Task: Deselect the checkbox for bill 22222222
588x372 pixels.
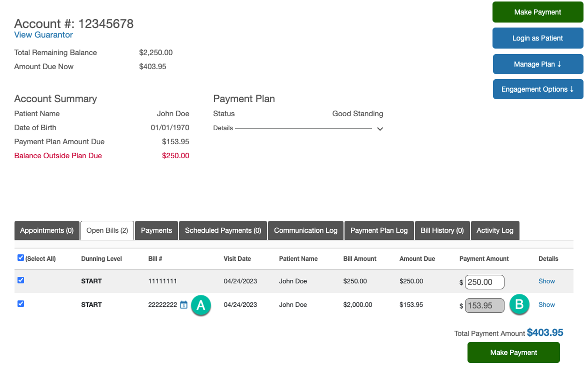Action: (20, 303)
